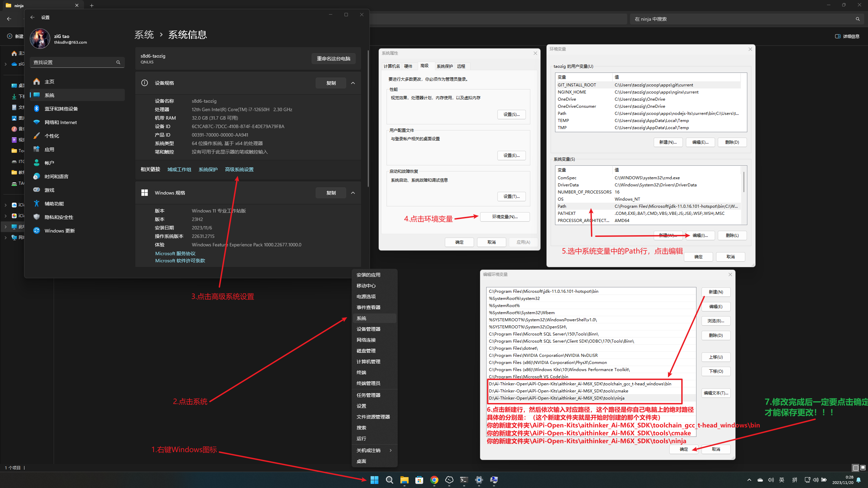Choose 设备管理器 in the context menu
Image resolution: width=868 pixels, height=488 pixels.
click(x=374, y=329)
